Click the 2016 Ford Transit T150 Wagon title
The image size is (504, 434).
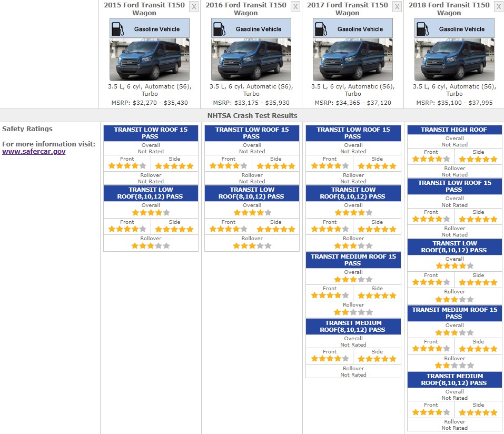(246, 9)
